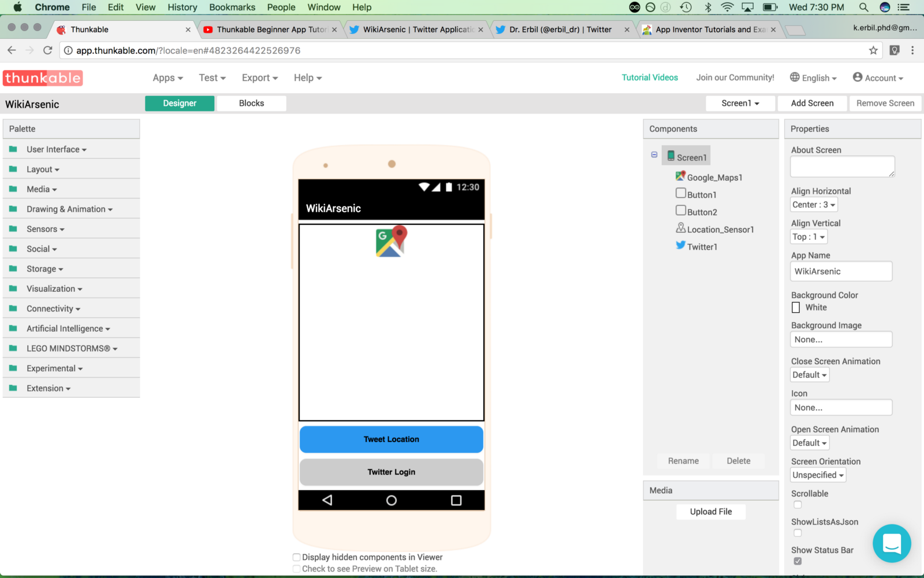Open the Export menu
The height and width of the screenshot is (578, 924).
(x=260, y=78)
